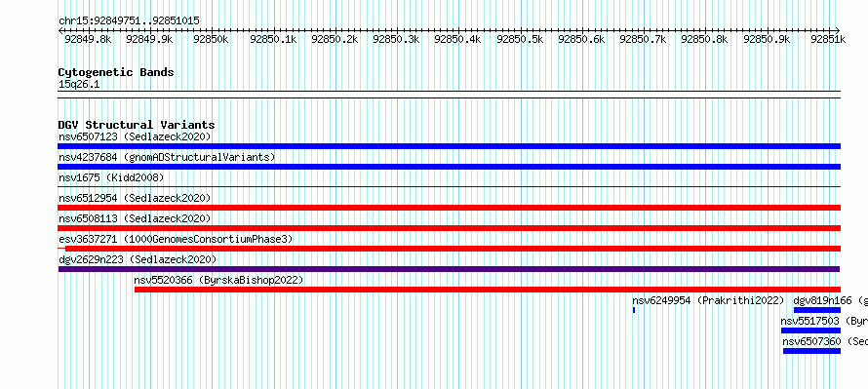The image size is (868, 389).
Task: Open the nsv1675 (Kidd2008) variant label
Action: (111, 177)
